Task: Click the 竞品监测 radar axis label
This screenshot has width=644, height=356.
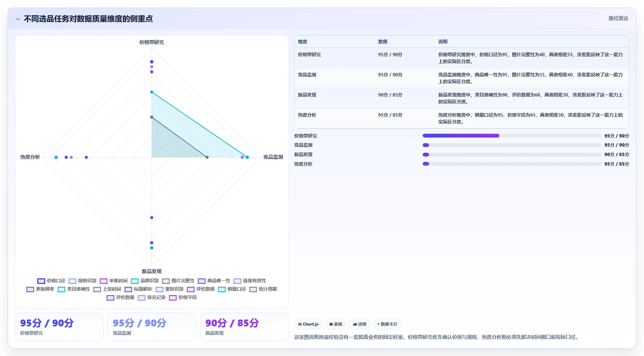Action: pos(273,157)
